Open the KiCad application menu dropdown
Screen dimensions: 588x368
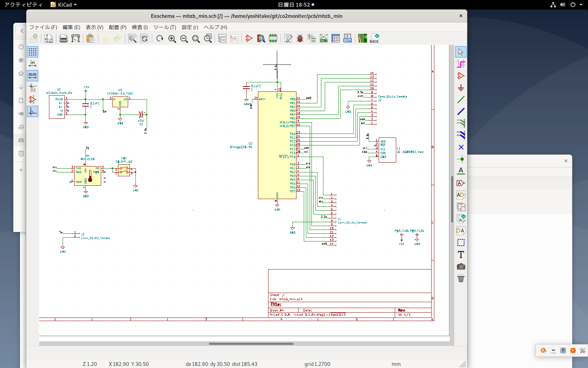pos(64,5)
